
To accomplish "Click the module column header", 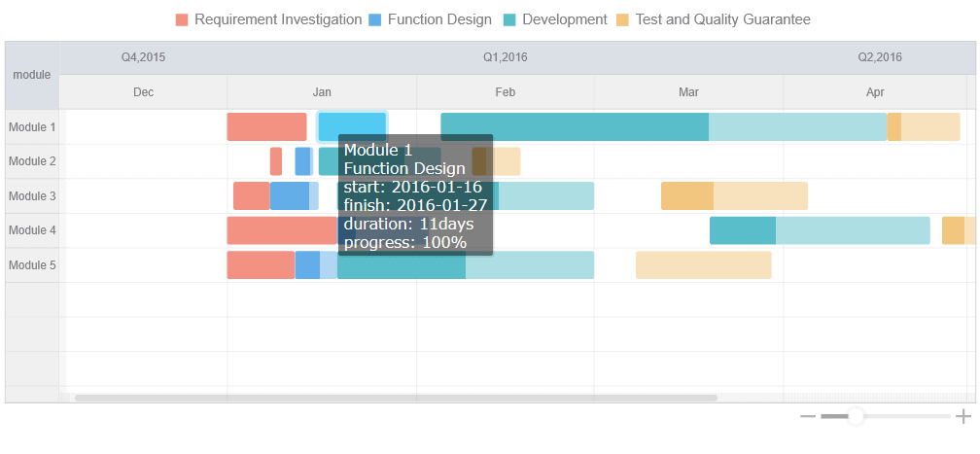I will point(32,75).
